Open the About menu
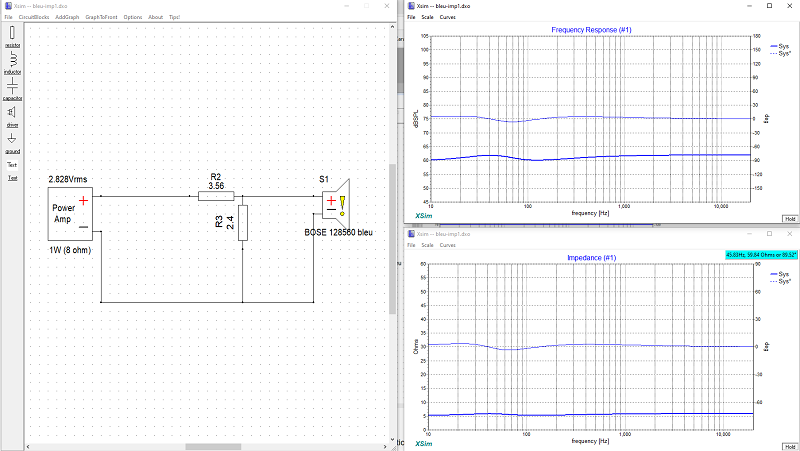Viewport: 800px width, 451px height. [156, 17]
